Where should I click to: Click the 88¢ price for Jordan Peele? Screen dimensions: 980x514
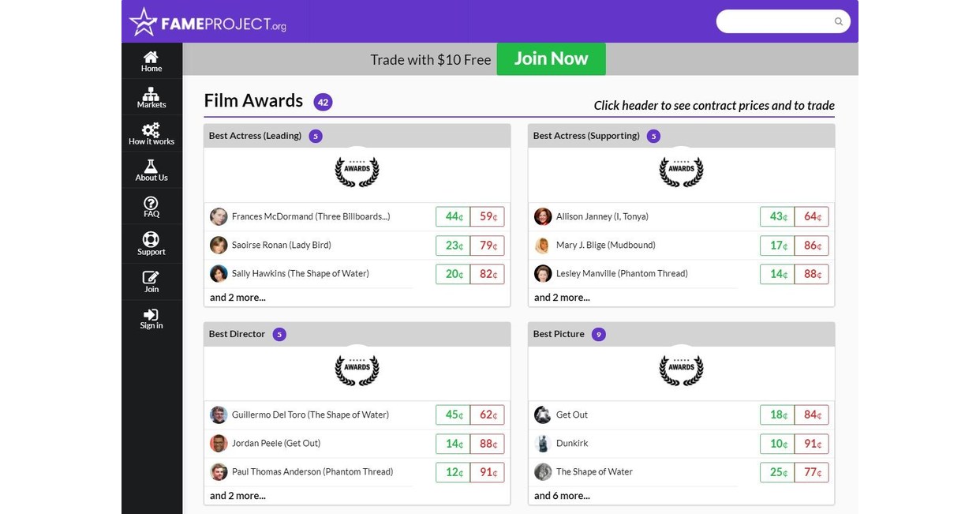(488, 443)
